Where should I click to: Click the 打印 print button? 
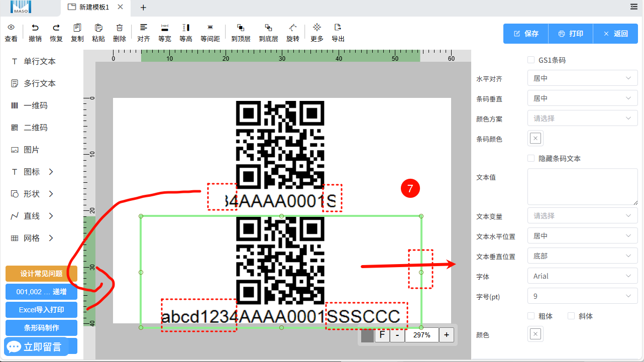571,34
